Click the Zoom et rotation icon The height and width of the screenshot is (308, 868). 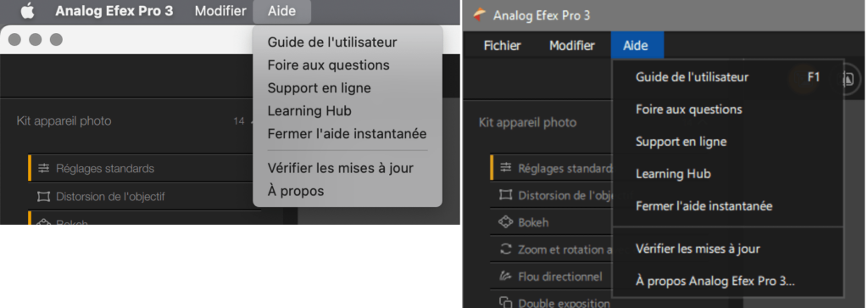(505, 249)
